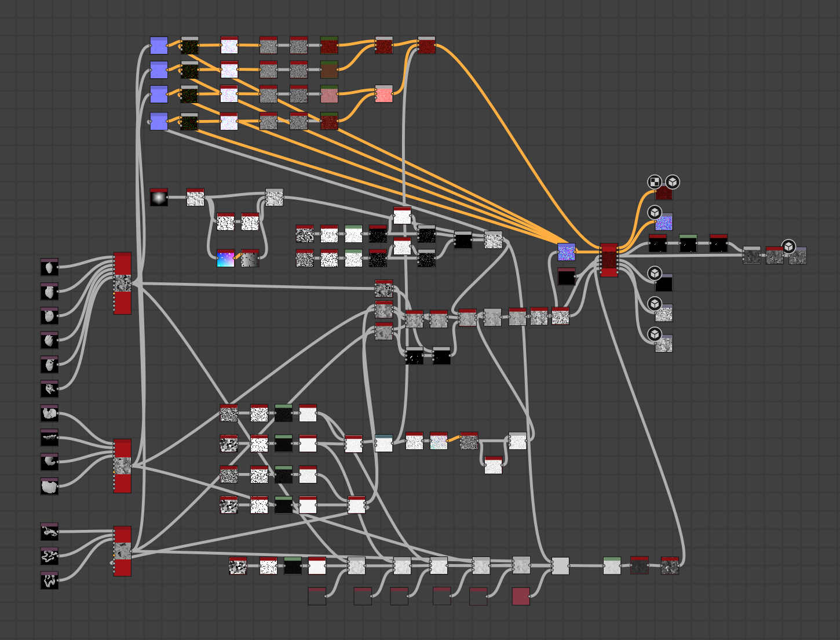Click the cube badge beside the checkerboard badge

coord(672,182)
